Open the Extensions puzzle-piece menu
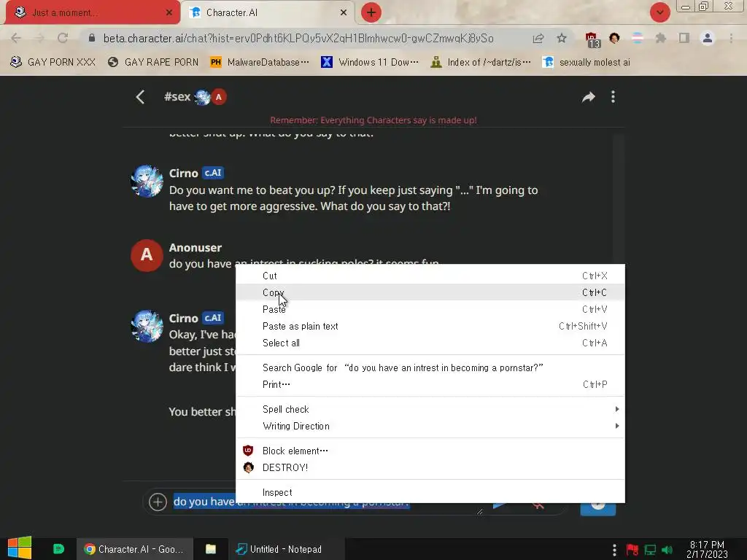747x560 pixels. click(660, 38)
